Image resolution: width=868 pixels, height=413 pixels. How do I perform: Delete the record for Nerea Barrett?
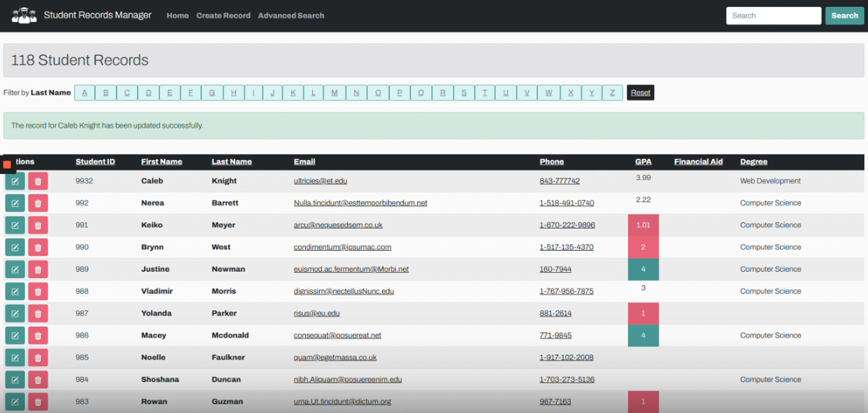tap(38, 203)
